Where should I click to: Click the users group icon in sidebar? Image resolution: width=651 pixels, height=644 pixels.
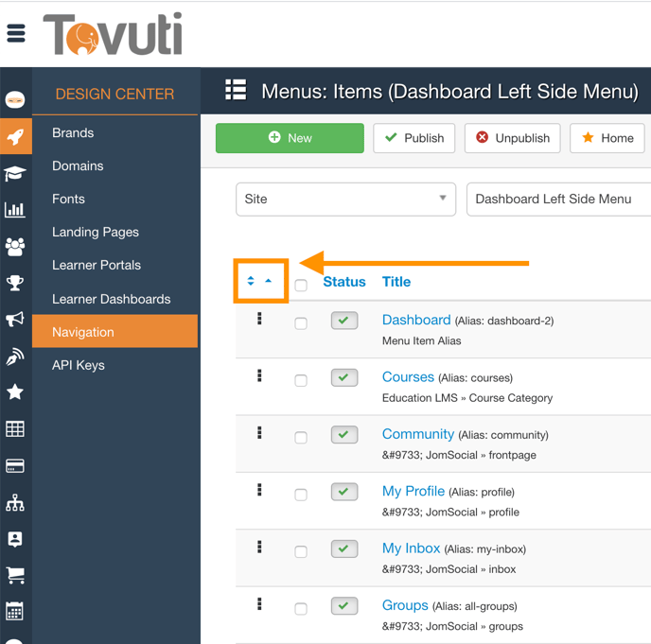click(15, 247)
